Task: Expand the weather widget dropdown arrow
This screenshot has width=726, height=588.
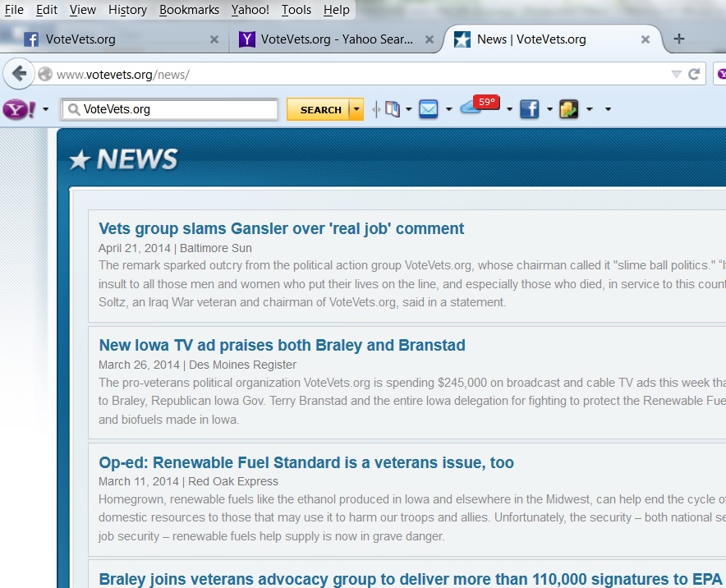Action: coord(509,109)
